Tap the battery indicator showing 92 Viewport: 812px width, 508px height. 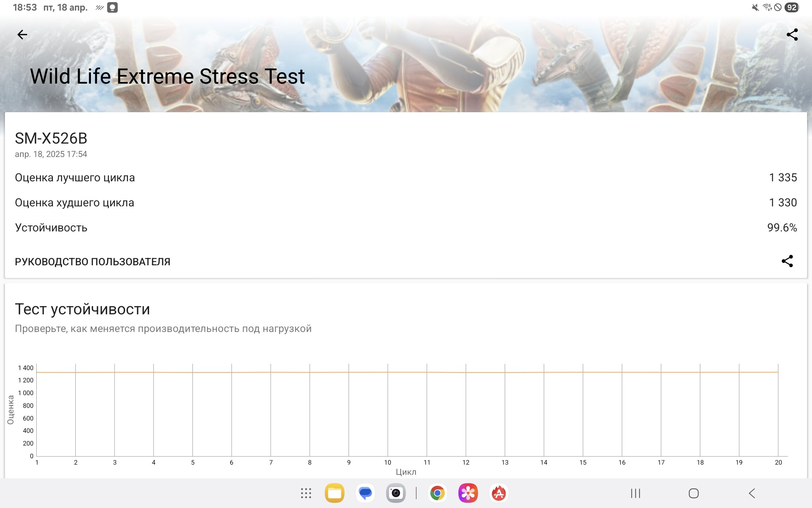tap(792, 7)
